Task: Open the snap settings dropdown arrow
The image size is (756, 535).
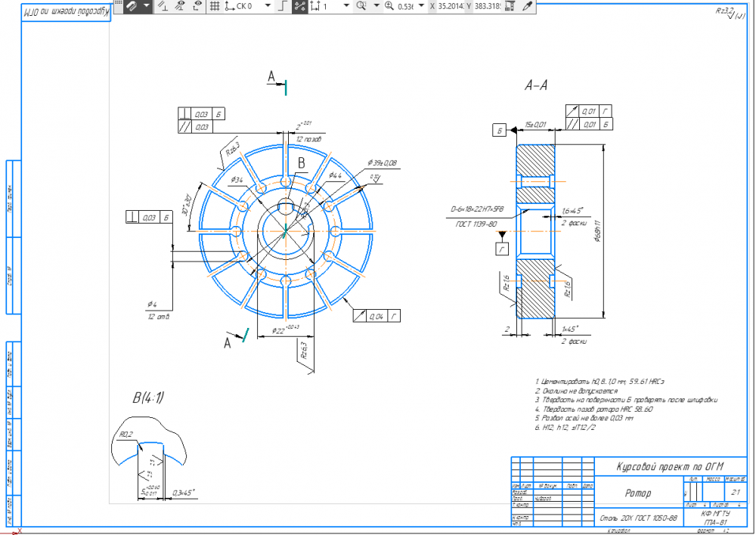Action: point(147,6)
